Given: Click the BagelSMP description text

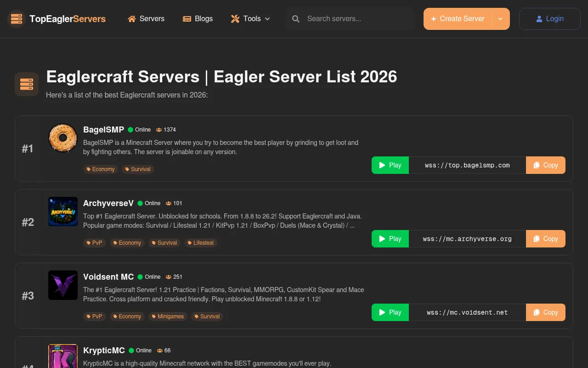Looking at the screenshot, I should point(220,147).
